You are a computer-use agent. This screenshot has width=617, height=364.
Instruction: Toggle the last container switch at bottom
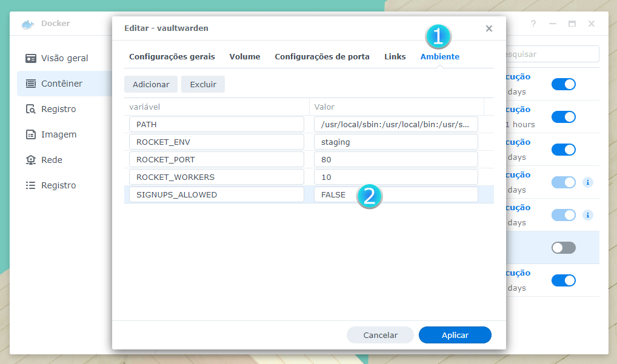point(563,280)
